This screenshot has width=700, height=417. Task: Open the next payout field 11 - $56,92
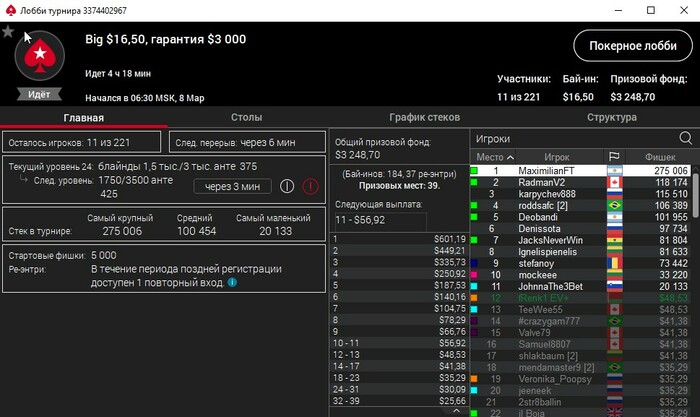point(380,220)
